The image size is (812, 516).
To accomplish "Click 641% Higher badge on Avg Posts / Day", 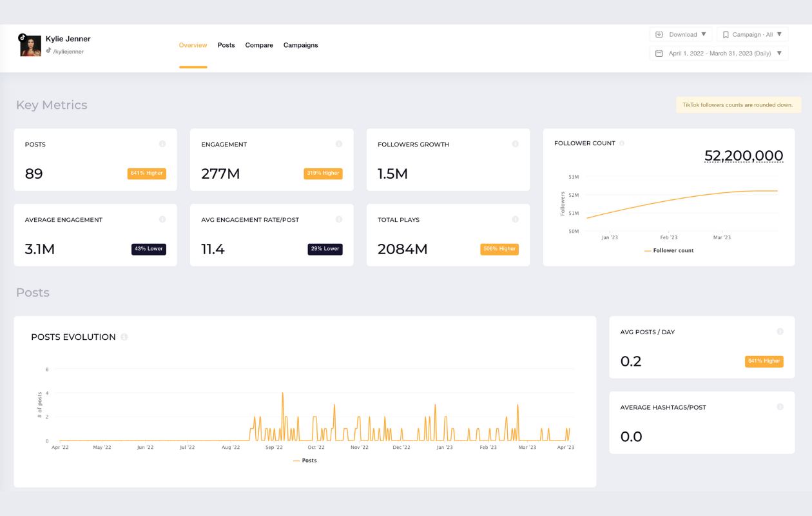I will point(764,361).
